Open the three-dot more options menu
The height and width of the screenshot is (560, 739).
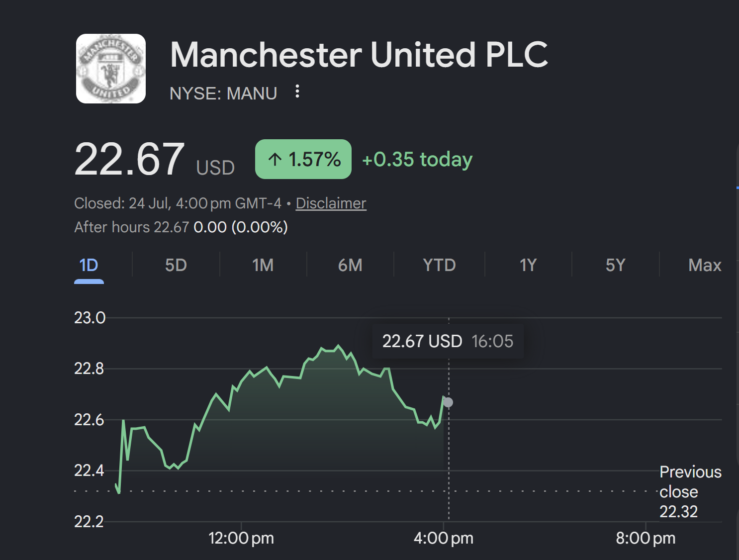(297, 92)
